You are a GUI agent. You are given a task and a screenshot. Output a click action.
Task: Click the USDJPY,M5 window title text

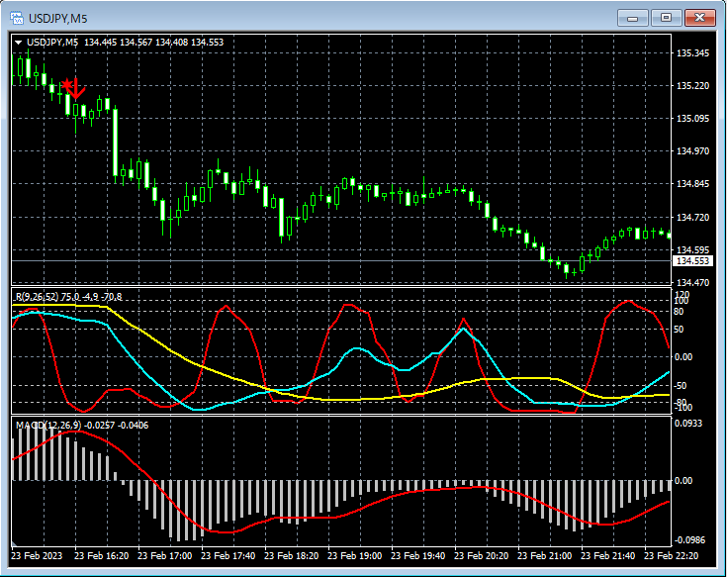tap(58, 18)
